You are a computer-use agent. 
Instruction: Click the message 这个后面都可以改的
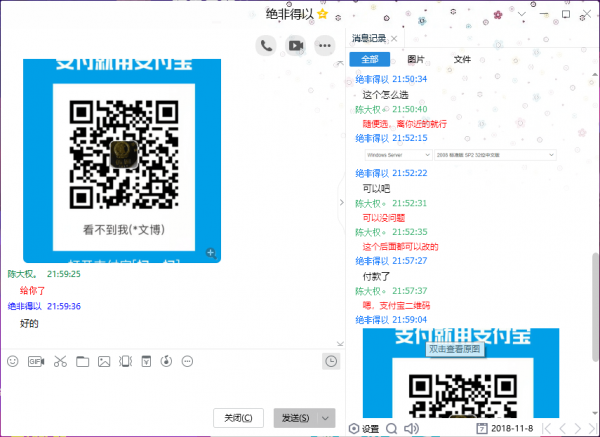click(x=400, y=247)
